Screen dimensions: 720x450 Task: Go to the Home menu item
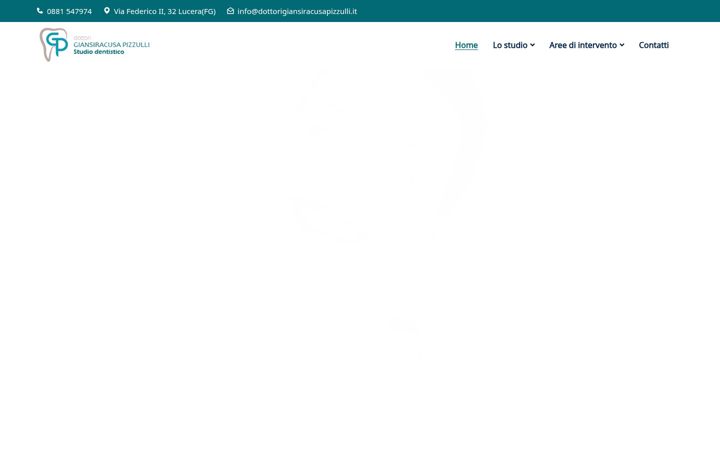tap(466, 45)
